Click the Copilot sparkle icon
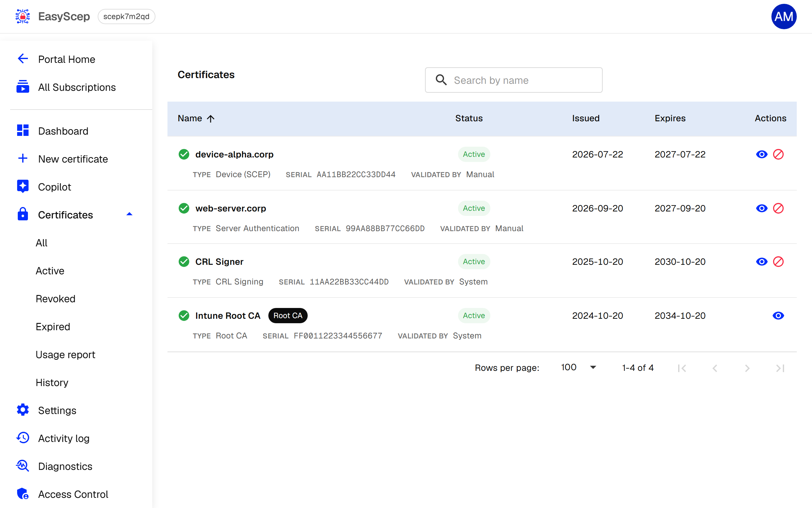 tap(23, 186)
